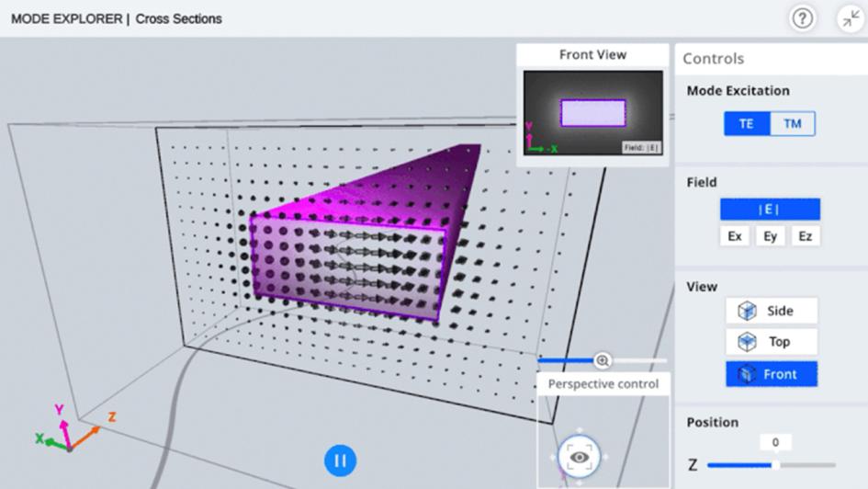
Task: Show the |E| field magnitude
Action: (770, 210)
